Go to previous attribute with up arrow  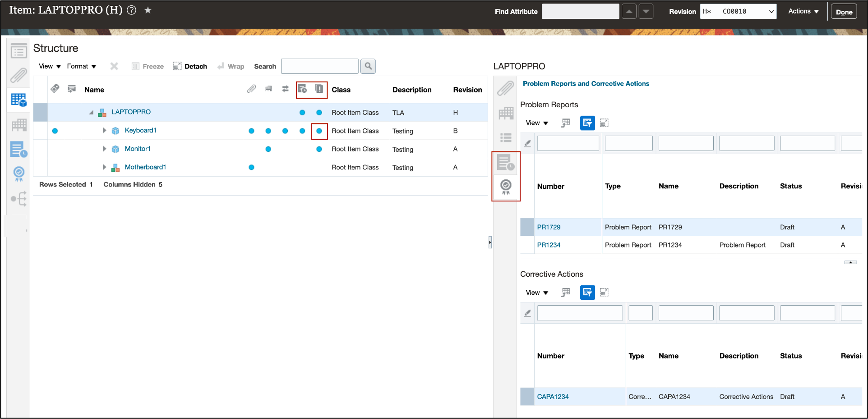click(629, 11)
